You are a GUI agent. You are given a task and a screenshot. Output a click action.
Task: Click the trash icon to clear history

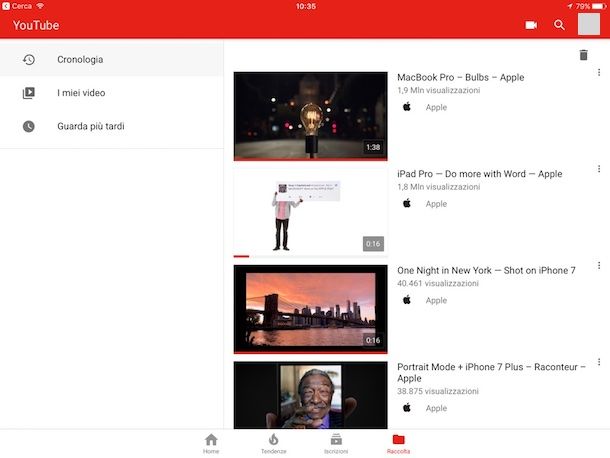point(583,55)
